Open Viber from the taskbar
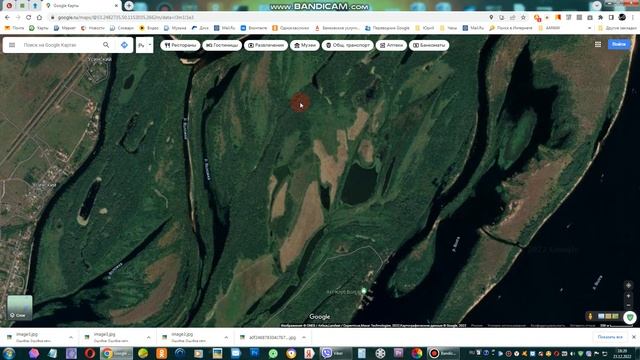640x360 pixels. click(336, 353)
